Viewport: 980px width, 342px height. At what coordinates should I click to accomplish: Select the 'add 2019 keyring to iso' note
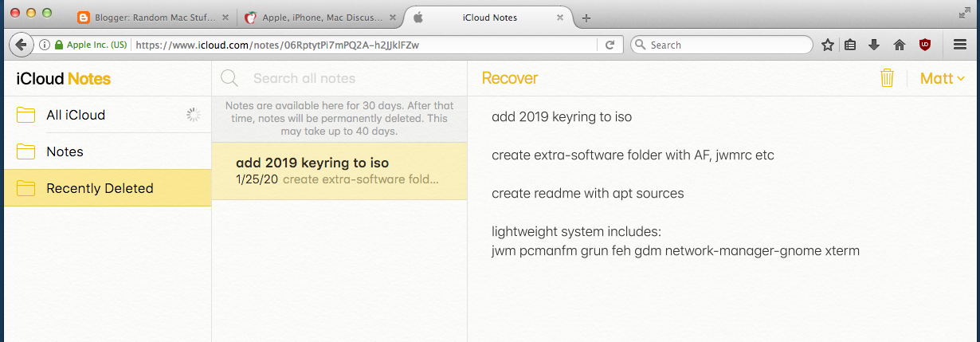coord(339,171)
